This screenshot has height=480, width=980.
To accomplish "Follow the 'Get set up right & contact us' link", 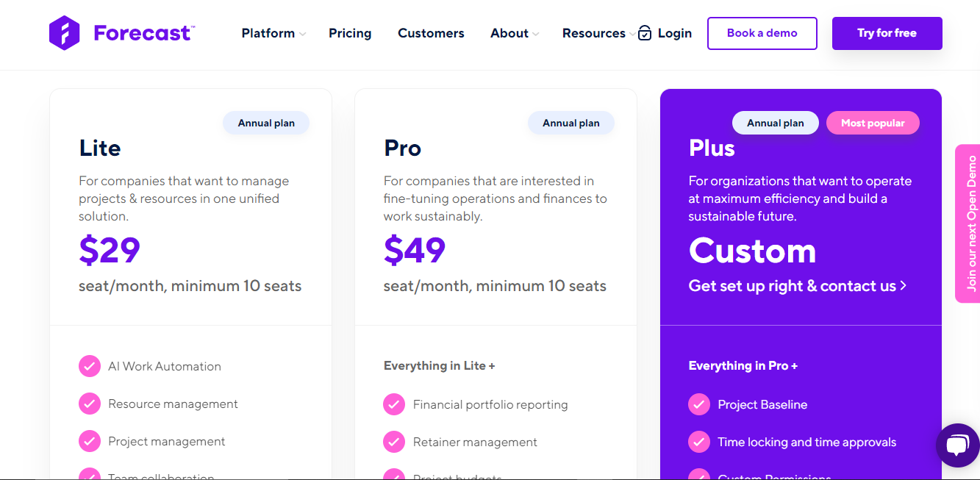I will point(797,286).
